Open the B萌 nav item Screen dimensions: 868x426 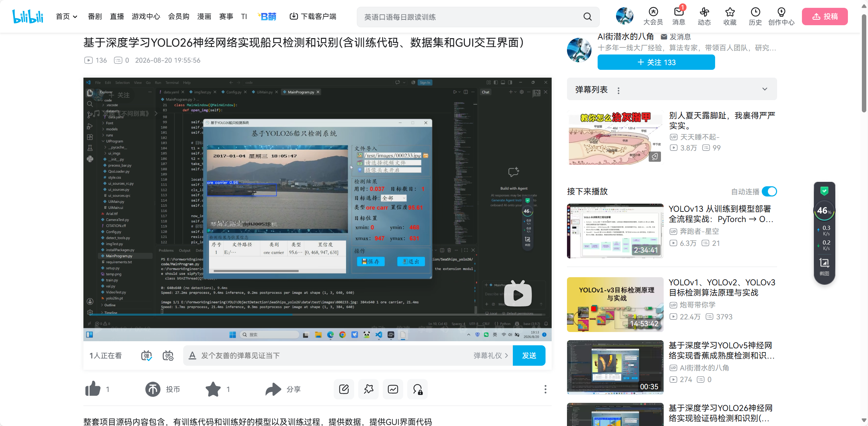click(x=267, y=16)
